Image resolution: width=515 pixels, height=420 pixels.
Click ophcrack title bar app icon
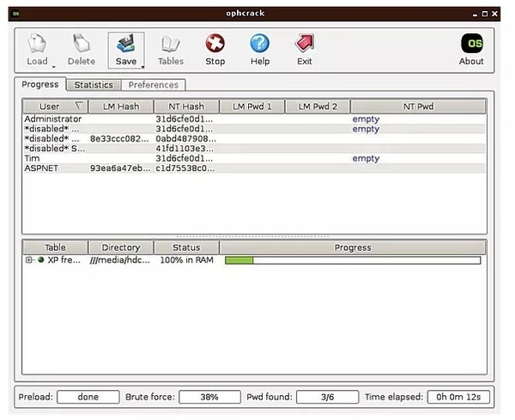click(x=15, y=14)
